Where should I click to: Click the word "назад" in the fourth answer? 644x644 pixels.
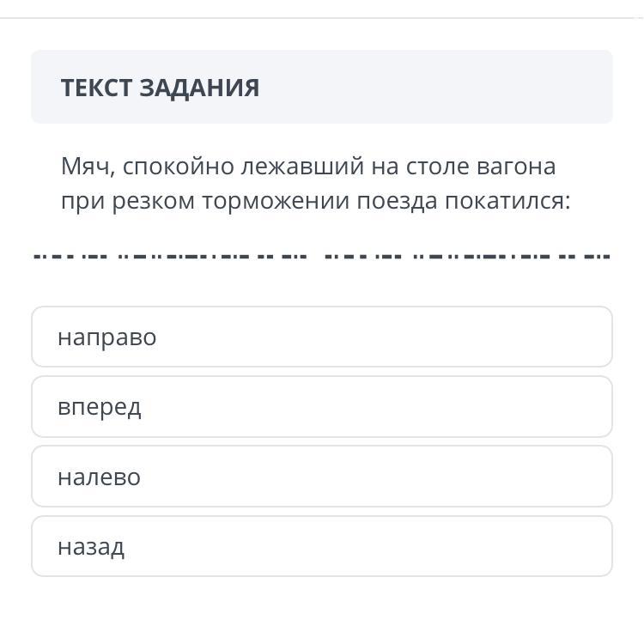91,547
